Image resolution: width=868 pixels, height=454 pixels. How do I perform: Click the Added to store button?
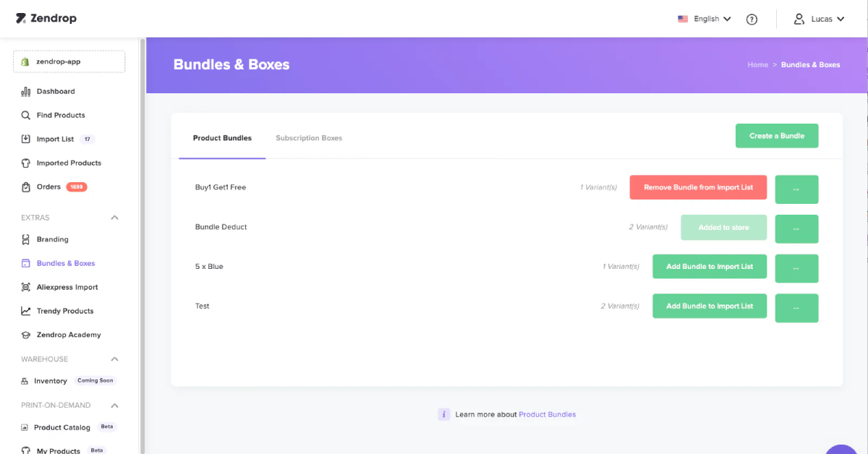[x=723, y=227]
